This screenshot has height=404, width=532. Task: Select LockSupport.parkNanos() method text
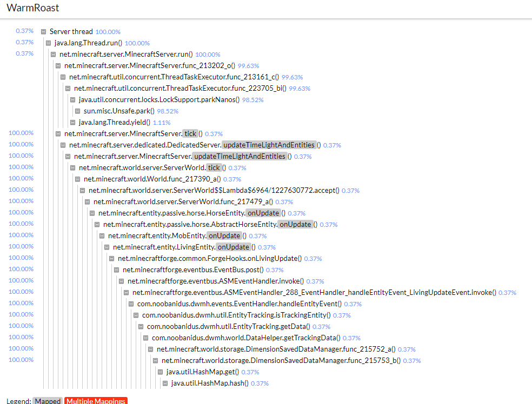coord(159,99)
